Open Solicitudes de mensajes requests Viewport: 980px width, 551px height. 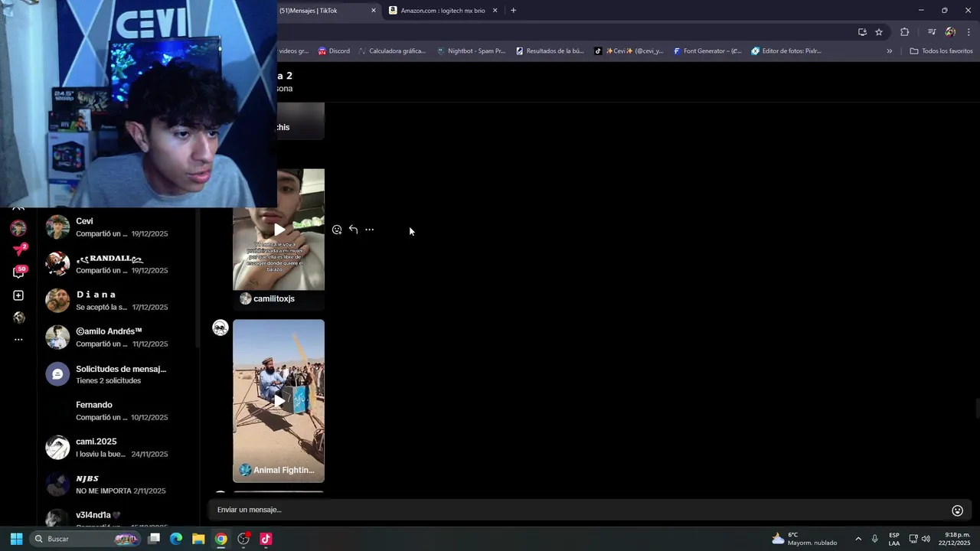coord(119,374)
